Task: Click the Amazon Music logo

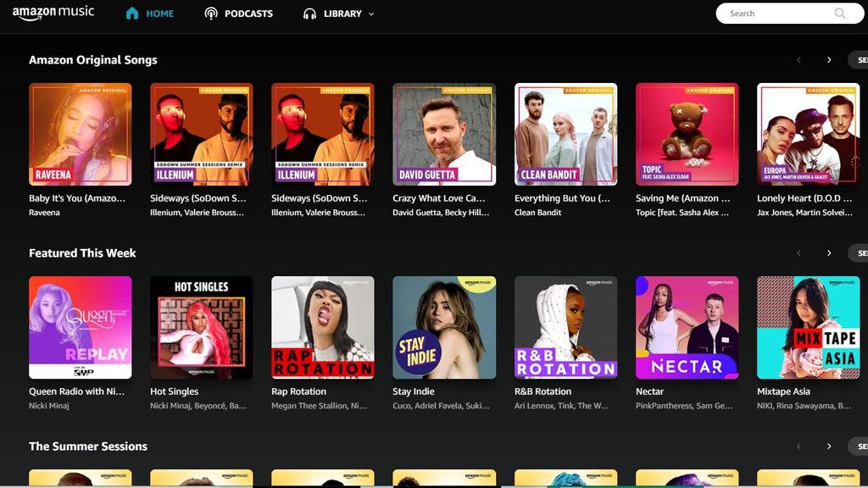Action: (x=53, y=14)
